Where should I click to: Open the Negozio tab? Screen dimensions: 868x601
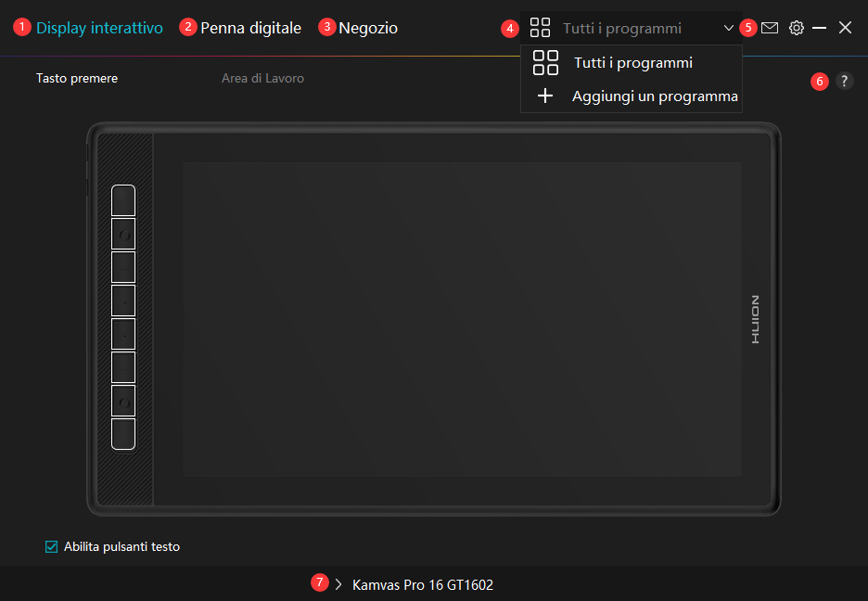pos(368,28)
